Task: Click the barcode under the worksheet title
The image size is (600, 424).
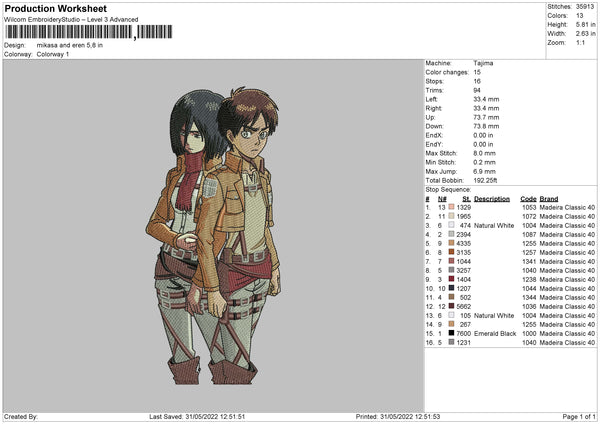Action: 89,32
